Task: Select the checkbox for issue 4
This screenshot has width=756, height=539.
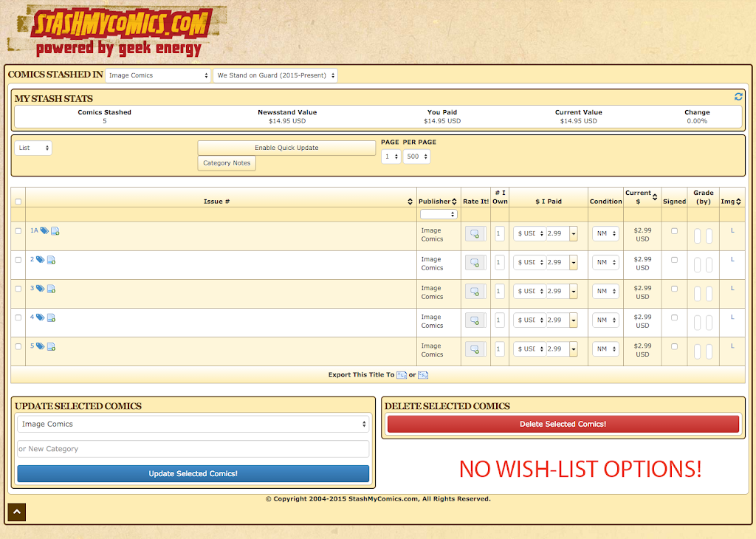Action: click(18, 317)
